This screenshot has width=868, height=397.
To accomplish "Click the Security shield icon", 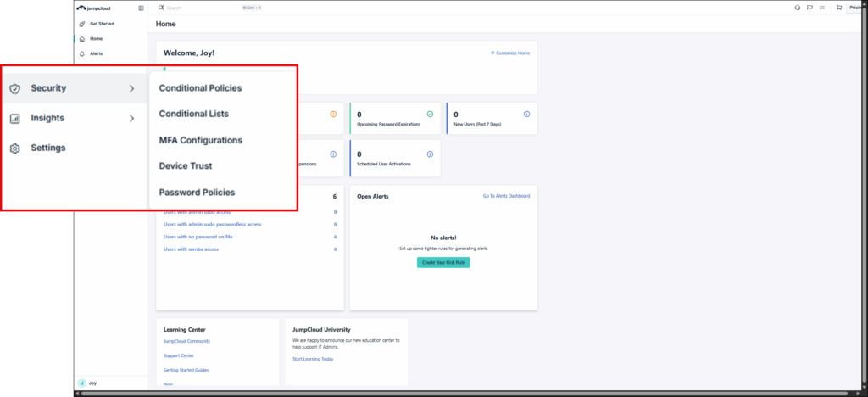I will [15, 89].
